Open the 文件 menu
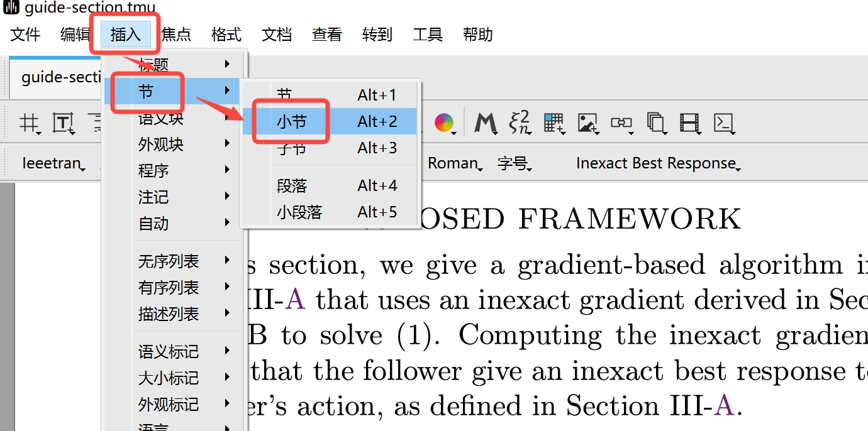The height and width of the screenshot is (431, 868). point(25,34)
